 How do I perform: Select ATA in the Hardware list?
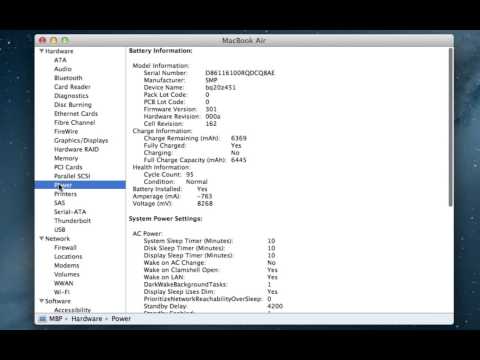point(60,60)
